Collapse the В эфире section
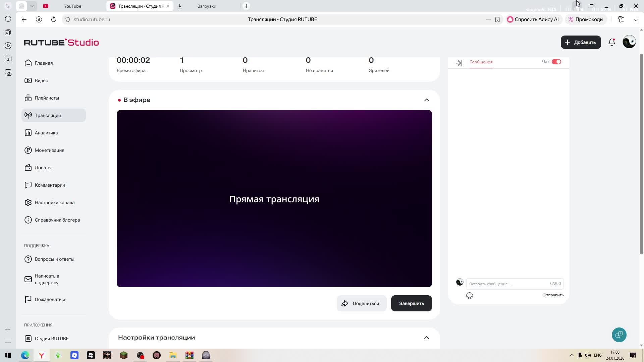Image resolution: width=644 pixels, height=362 pixels. click(426, 100)
